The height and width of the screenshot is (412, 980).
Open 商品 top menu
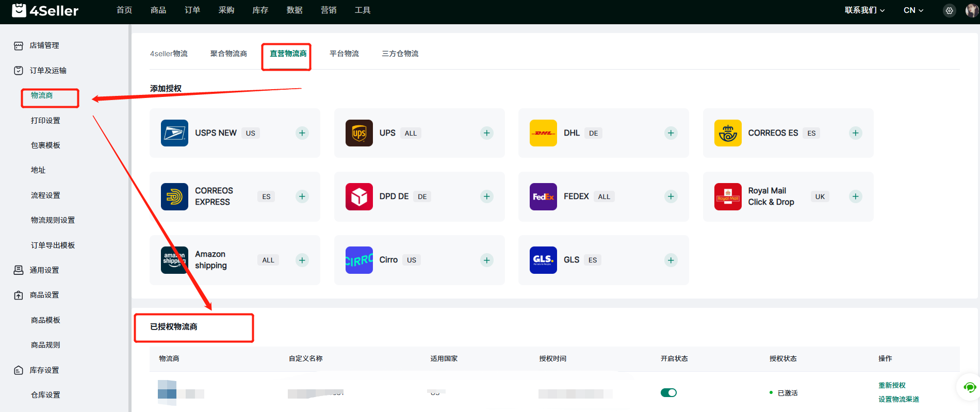coord(158,10)
